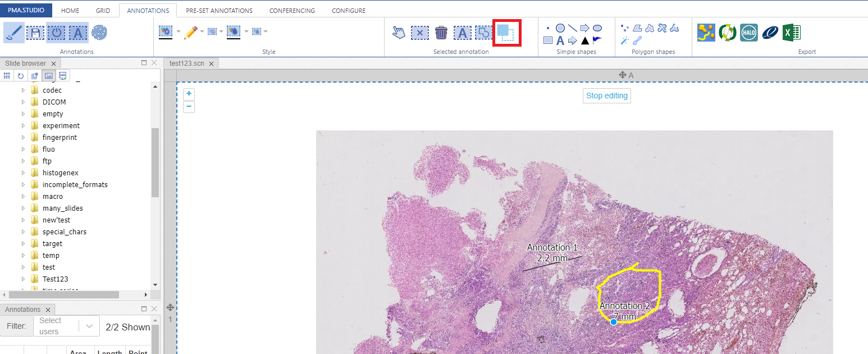Toggle the power icon annotation button

(x=56, y=33)
